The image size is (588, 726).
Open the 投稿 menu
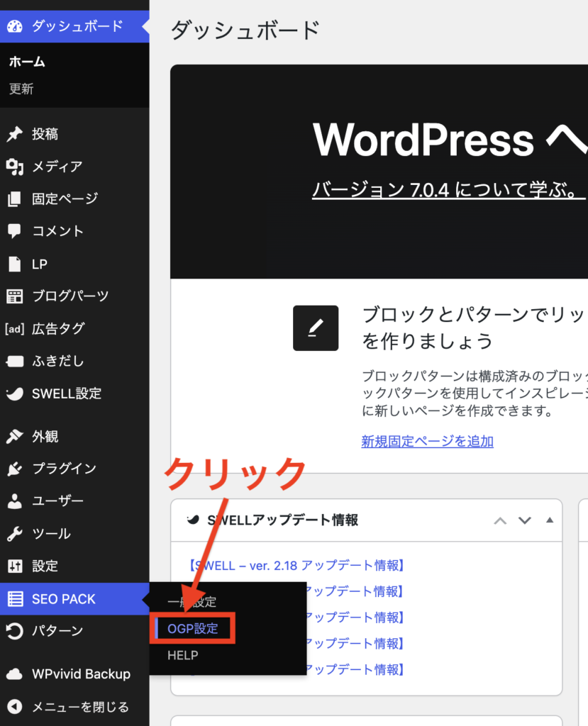click(x=74, y=134)
